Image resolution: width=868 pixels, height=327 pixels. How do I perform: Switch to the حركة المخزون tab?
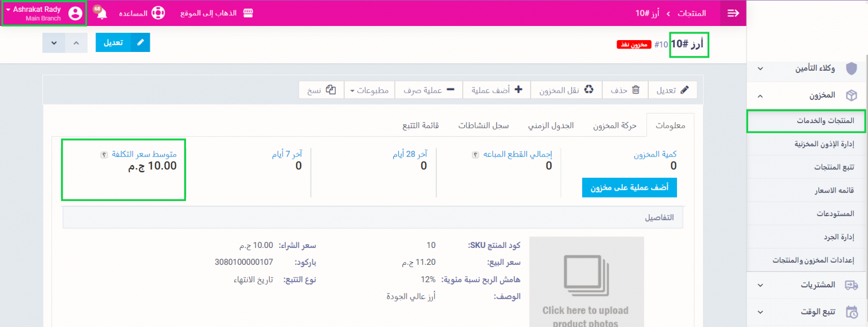click(x=614, y=125)
